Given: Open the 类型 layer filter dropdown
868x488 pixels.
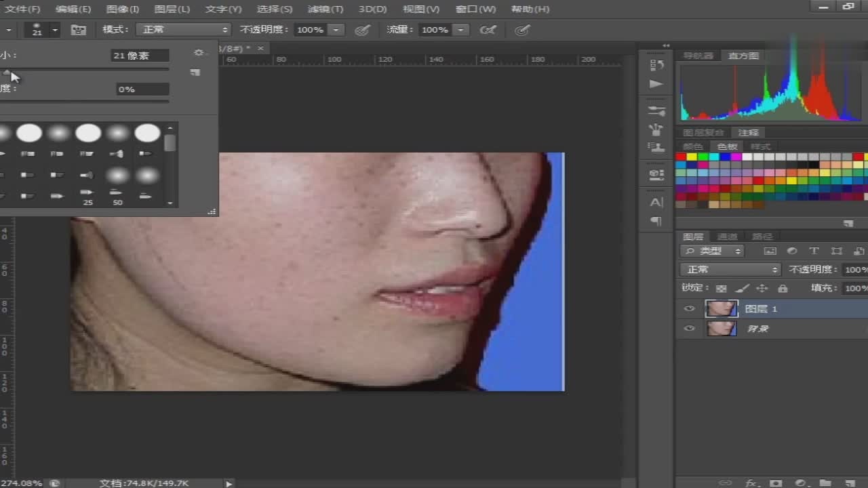Looking at the screenshot, I should point(712,251).
